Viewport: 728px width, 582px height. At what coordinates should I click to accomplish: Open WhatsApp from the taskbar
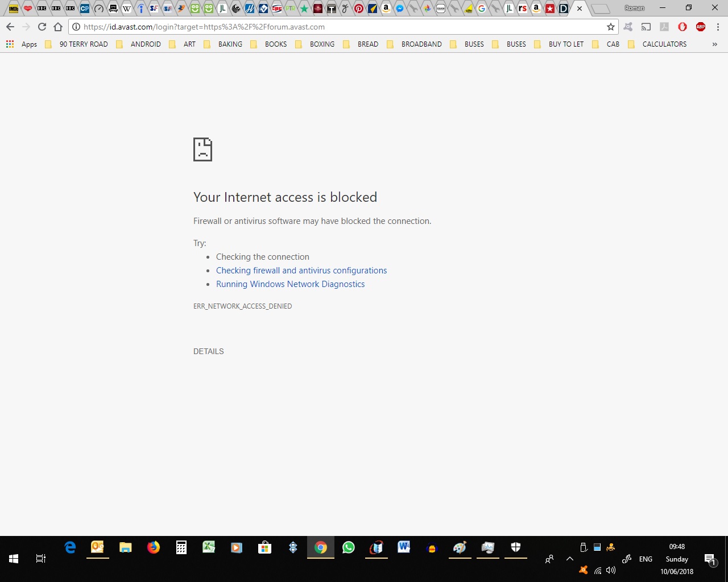[349, 547]
